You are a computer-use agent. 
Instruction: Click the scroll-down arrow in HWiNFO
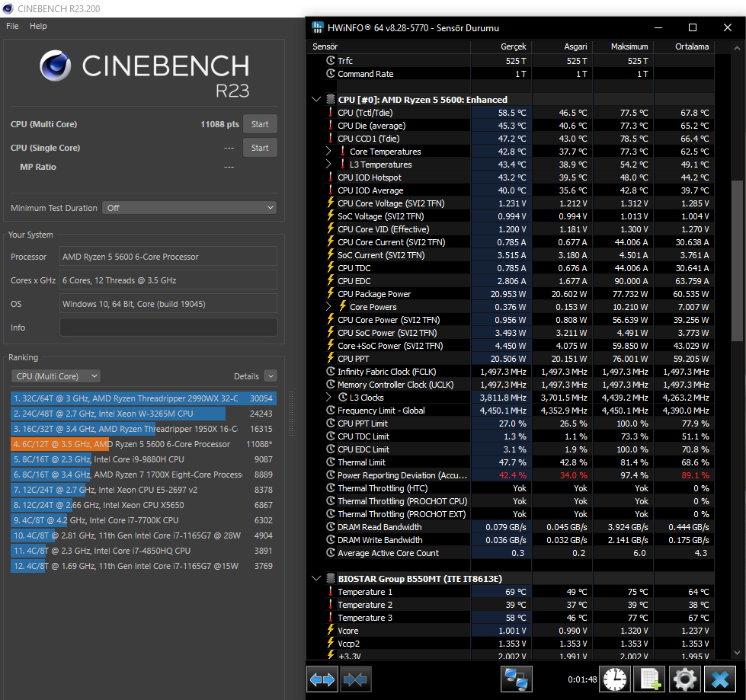pyautogui.click(x=737, y=653)
